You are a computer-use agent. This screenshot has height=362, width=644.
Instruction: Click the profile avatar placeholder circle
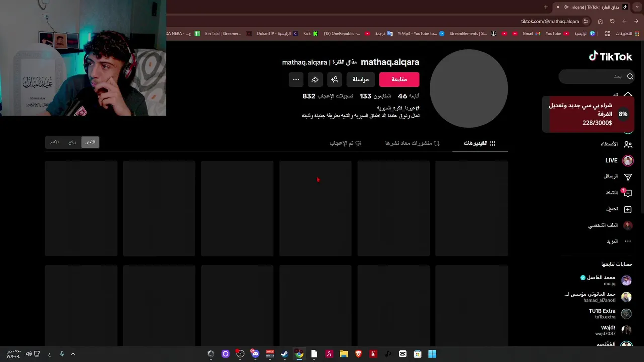pyautogui.click(x=468, y=88)
